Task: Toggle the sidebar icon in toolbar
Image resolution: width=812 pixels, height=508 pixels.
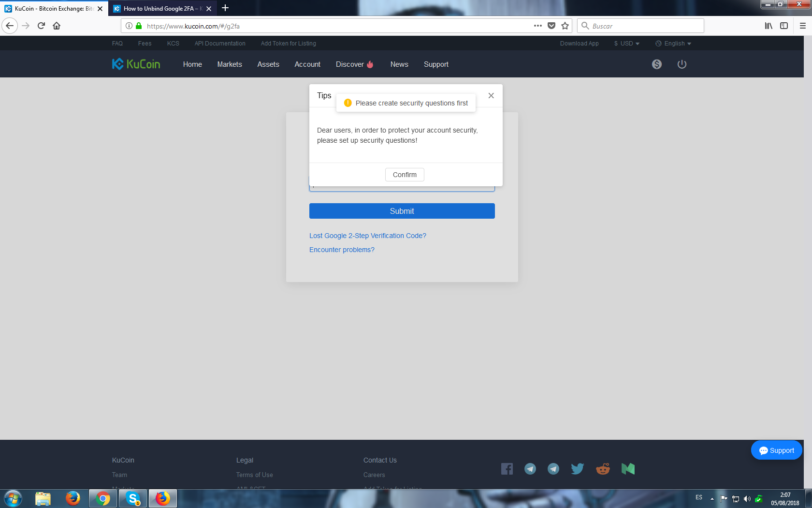Action: click(784, 26)
